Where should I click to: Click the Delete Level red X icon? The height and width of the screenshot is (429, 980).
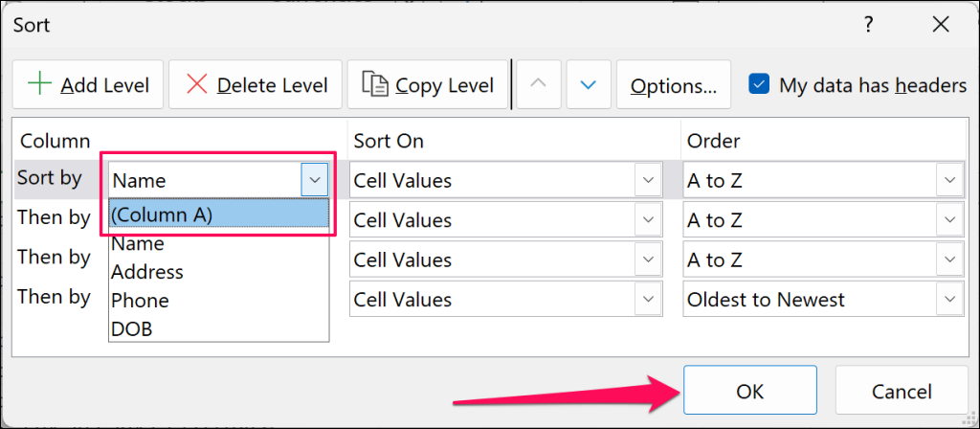197,84
